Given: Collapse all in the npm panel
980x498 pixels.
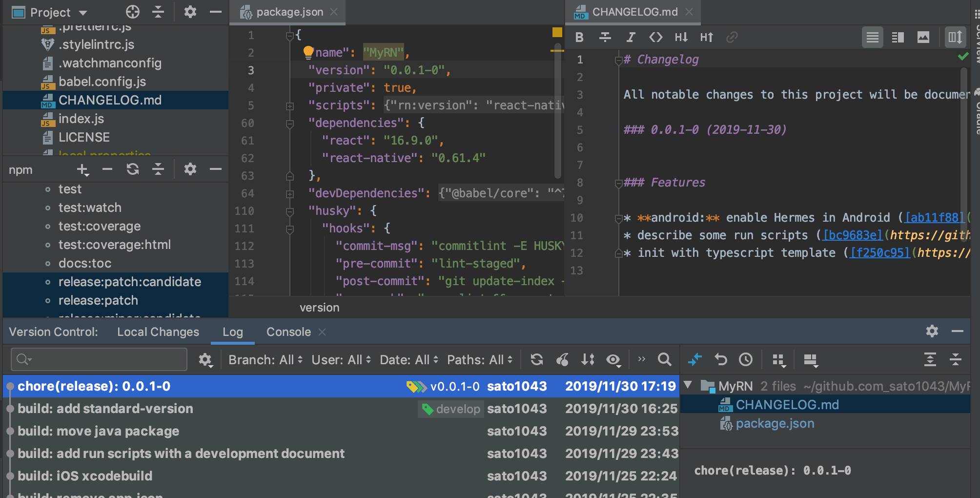Looking at the screenshot, I should click(158, 169).
